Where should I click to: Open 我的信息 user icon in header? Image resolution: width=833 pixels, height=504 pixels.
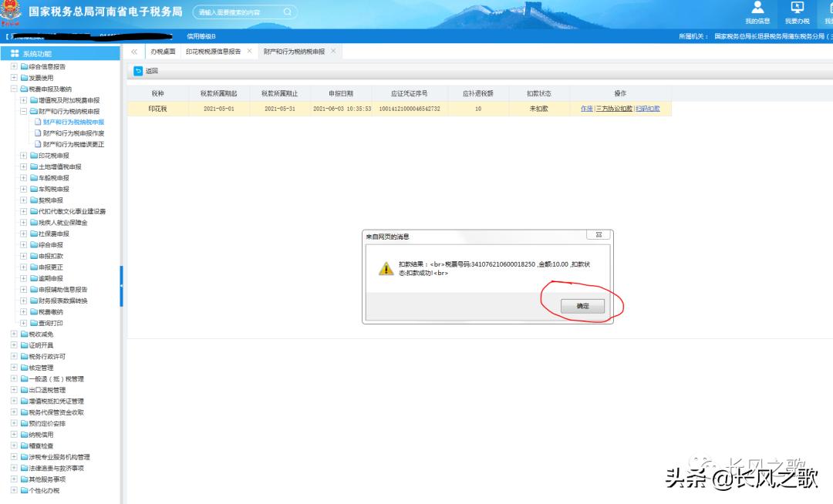(757, 8)
